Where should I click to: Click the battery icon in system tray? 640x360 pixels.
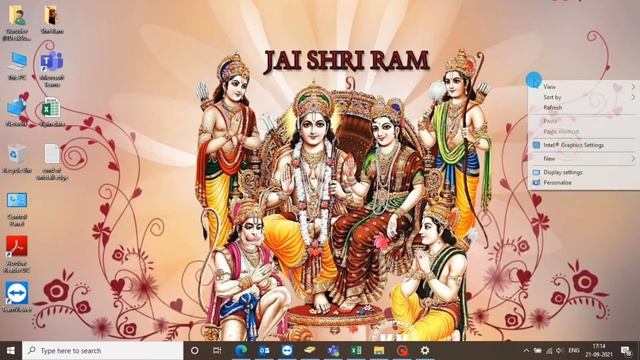pos(538,351)
